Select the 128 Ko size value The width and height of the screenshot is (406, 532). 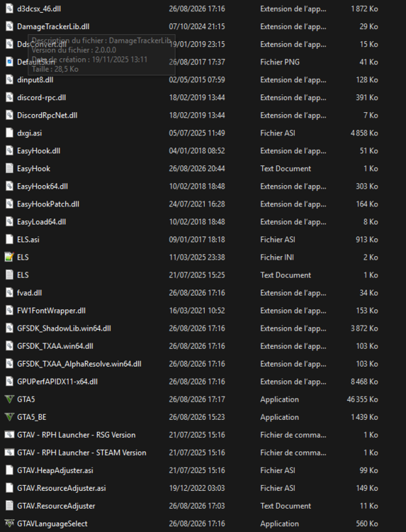pyautogui.click(x=367, y=79)
